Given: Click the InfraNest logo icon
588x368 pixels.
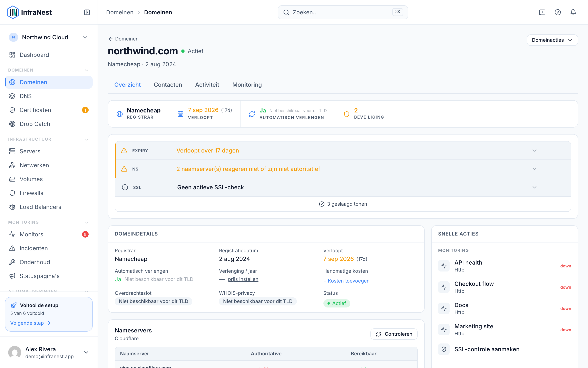Looking at the screenshot, I should pyautogui.click(x=13, y=12).
